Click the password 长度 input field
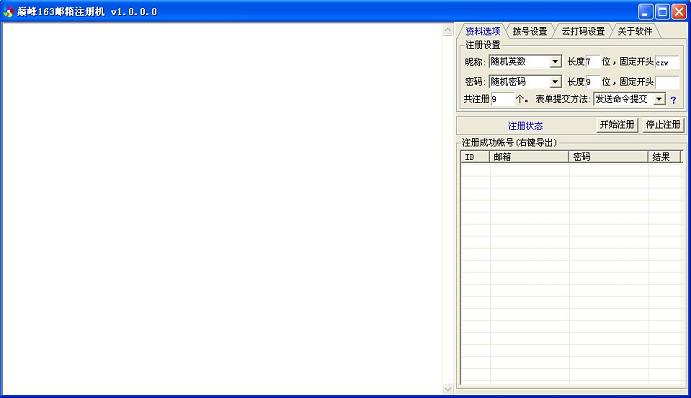691x398 pixels. (592, 82)
